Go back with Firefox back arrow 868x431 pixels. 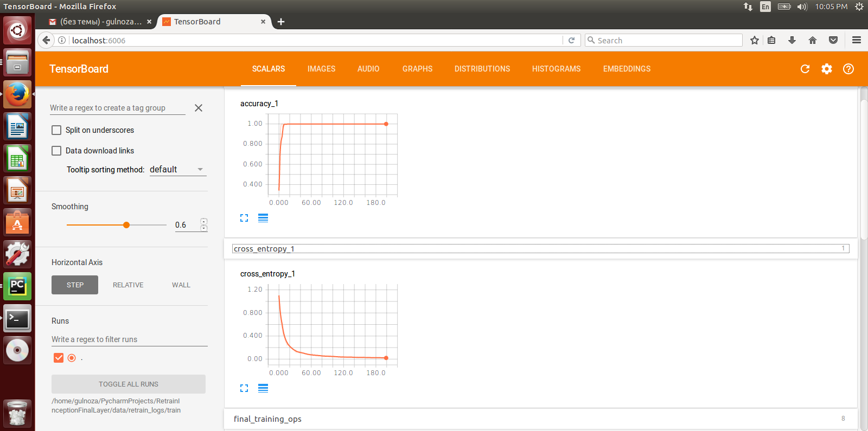click(x=47, y=40)
